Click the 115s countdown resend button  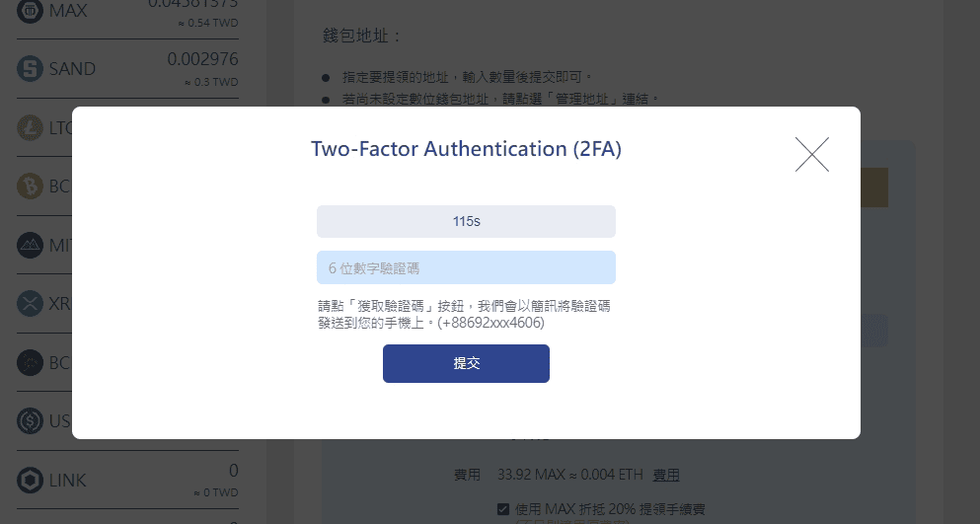tap(466, 221)
